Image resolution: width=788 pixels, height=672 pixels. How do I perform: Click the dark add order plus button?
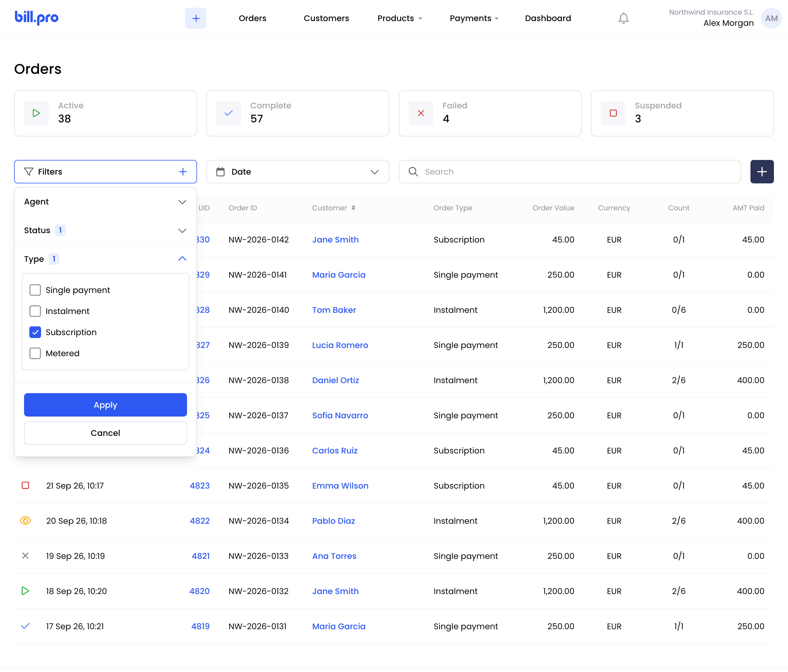762,172
